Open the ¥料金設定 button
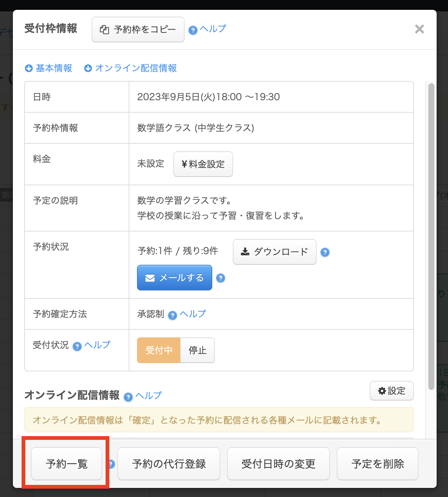Screen dimensions: 448x497 [203, 164]
